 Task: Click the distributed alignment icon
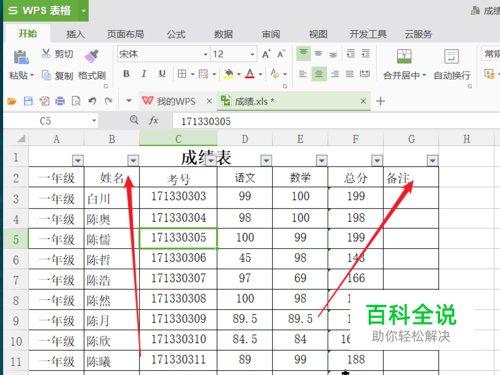click(x=365, y=74)
